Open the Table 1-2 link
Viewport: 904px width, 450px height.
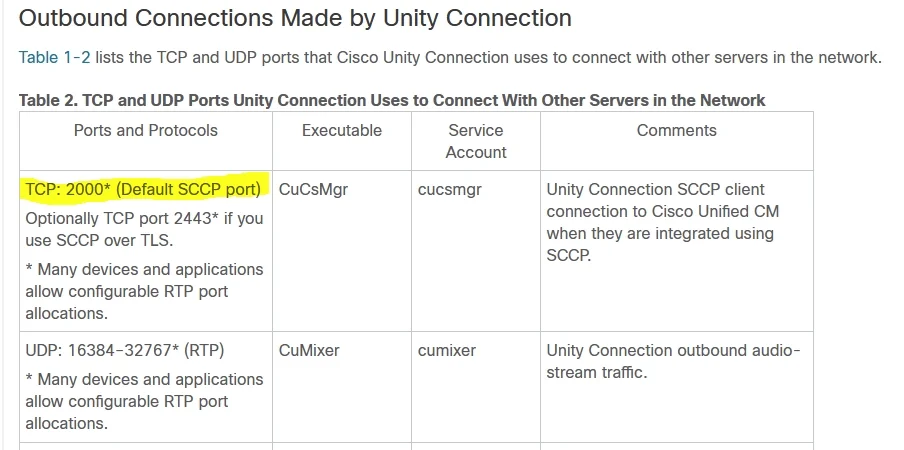click(x=55, y=58)
